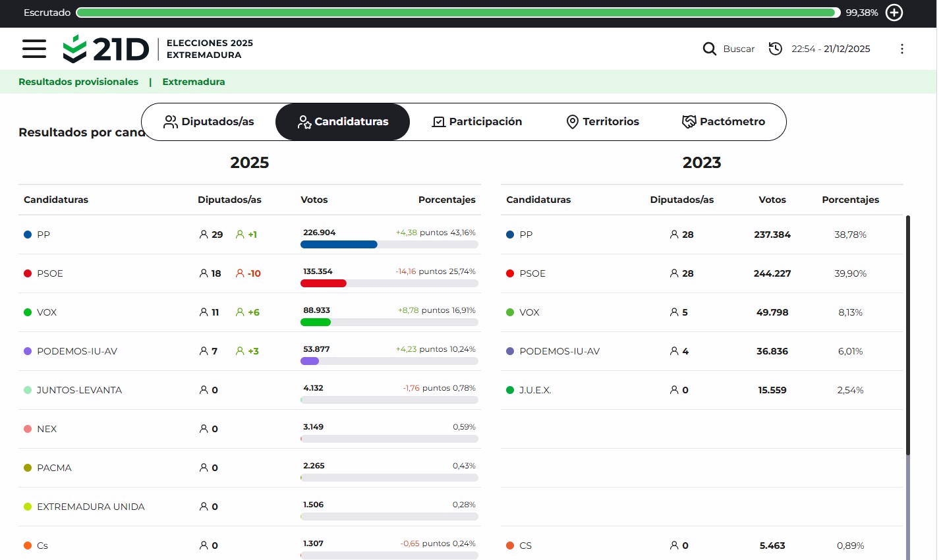The height and width of the screenshot is (560, 943).
Task: Open the three-dot options menu
Action: pyautogui.click(x=901, y=49)
